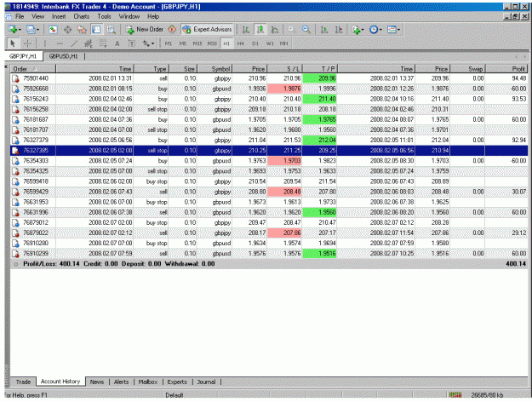Select the Fibonacci Retracement tool
This screenshot has width=532, height=402.
[103, 43]
